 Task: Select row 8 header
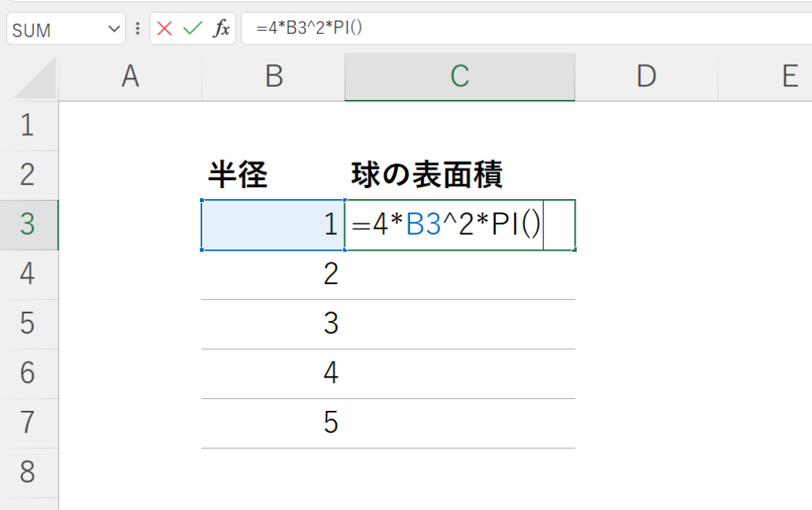click(x=29, y=473)
